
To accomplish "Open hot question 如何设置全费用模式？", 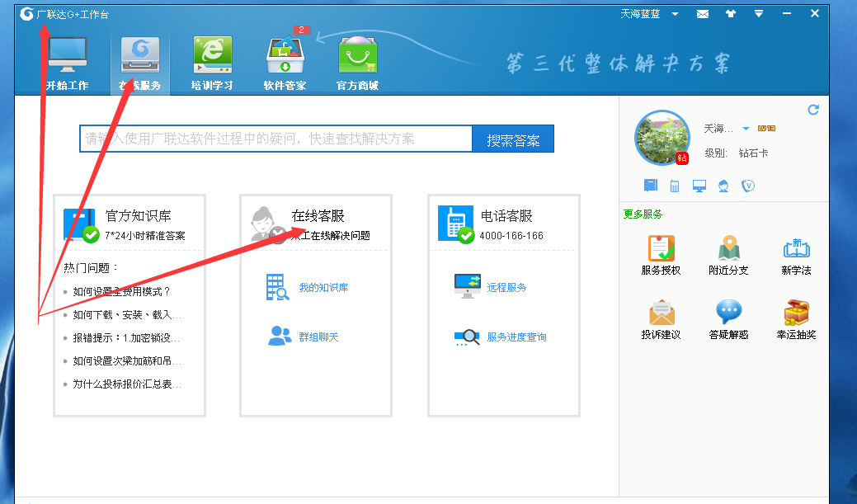I will tap(122, 291).
